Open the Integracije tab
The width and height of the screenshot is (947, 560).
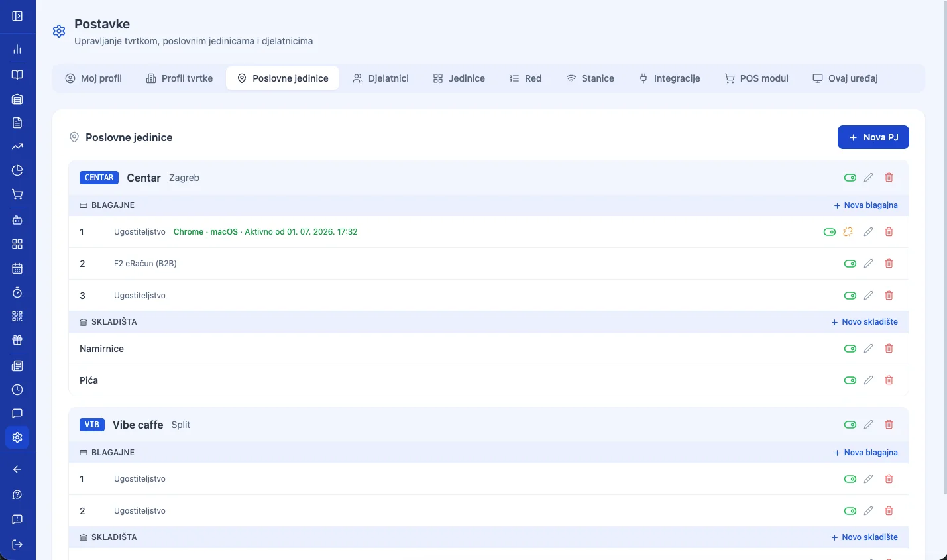[x=669, y=78]
